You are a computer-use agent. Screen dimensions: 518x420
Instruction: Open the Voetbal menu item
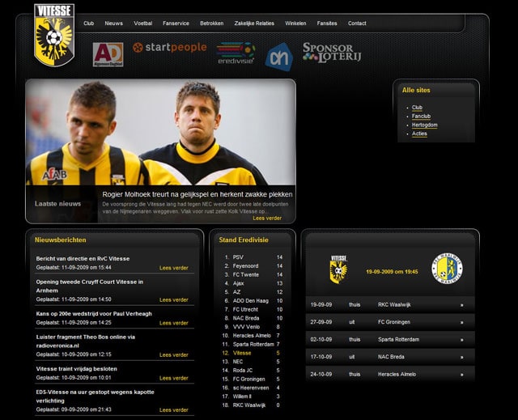143,23
